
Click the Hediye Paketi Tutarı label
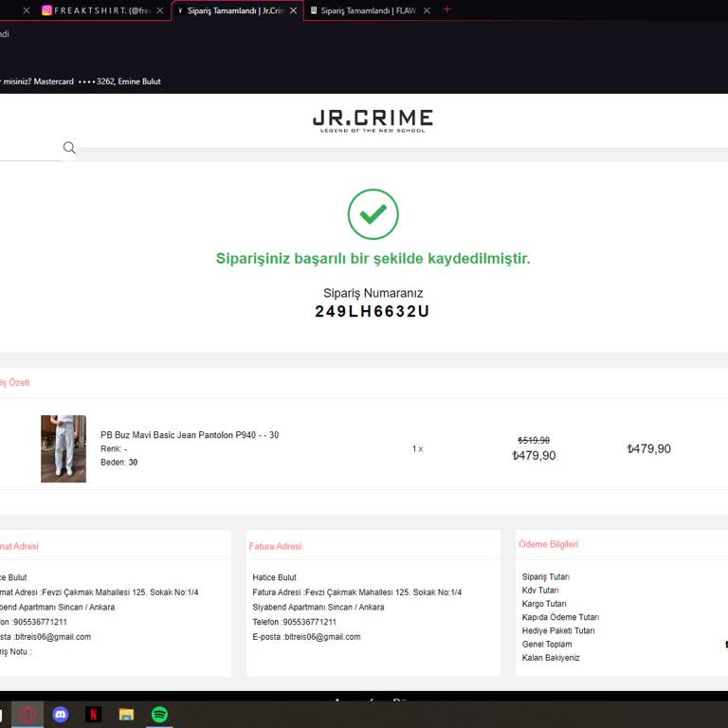(x=558, y=630)
